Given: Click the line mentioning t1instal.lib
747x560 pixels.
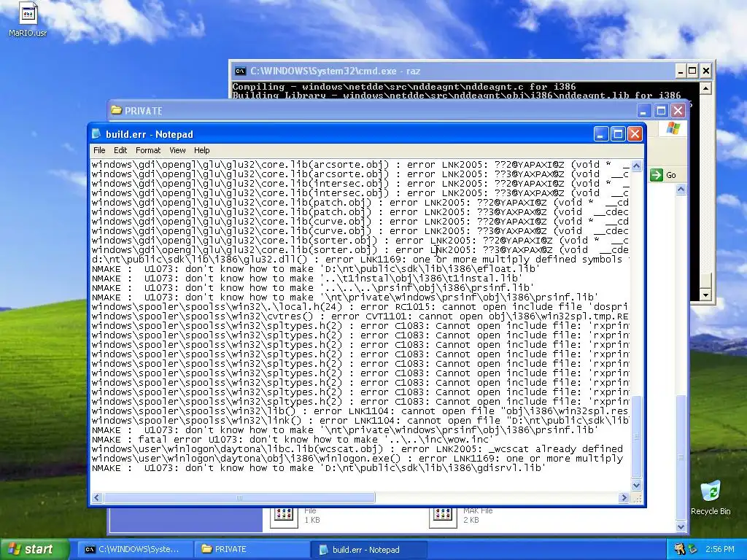Looking at the screenshot, I should (307, 279).
